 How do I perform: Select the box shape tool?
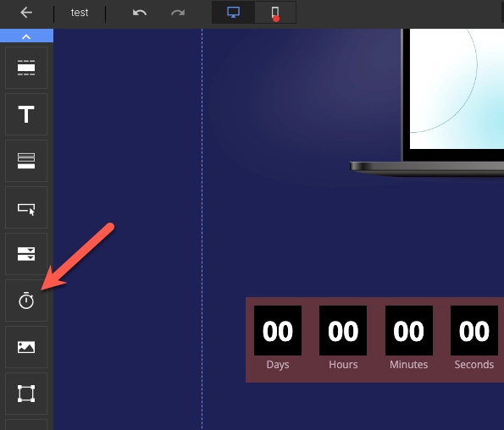26,394
